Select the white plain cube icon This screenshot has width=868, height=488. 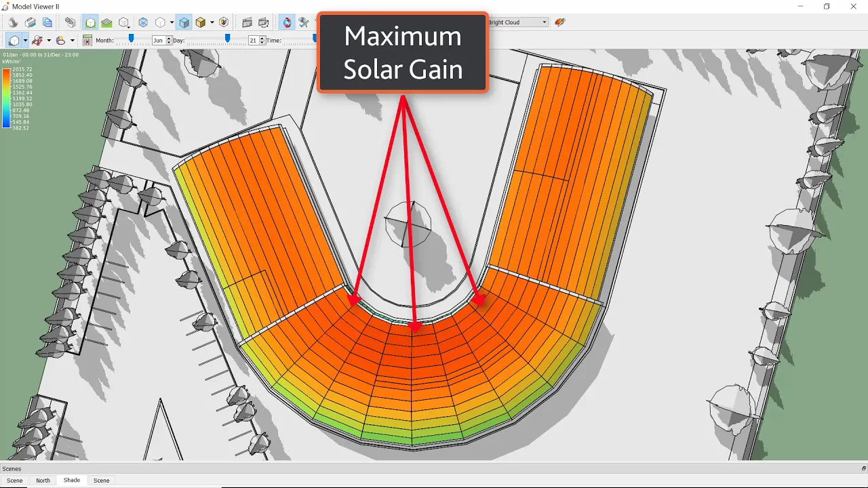[160, 22]
